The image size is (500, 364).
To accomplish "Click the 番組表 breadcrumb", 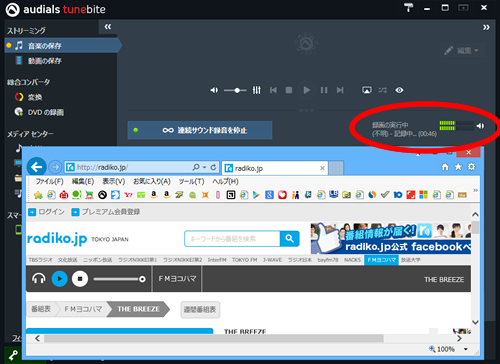I will tap(41, 309).
